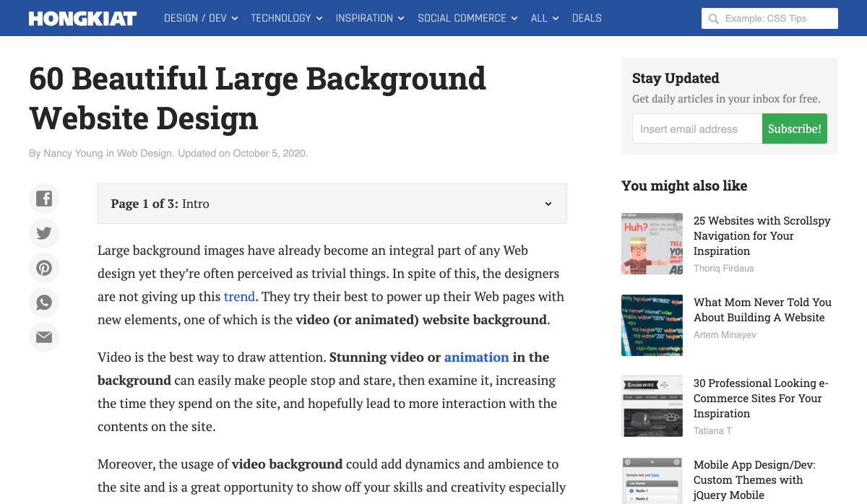Follow the 'trend' link

(x=239, y=297)
